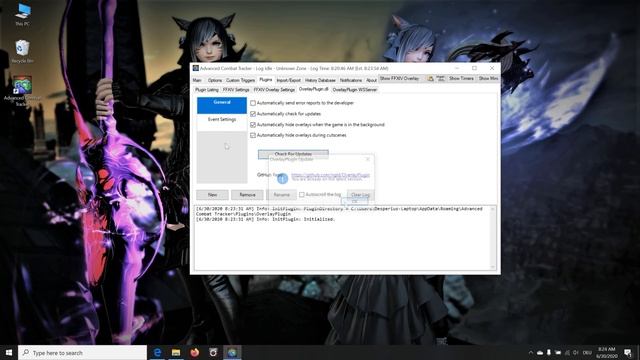Open This PC desktop icon
This screenshot has height=360, width=640.
click(x=22, y=14)
